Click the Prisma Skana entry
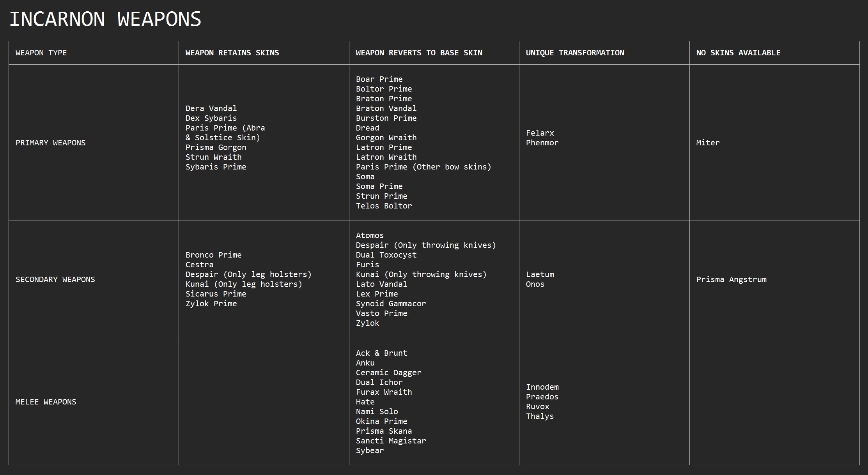This screenshot has height=475, width=868. point(384,431)
